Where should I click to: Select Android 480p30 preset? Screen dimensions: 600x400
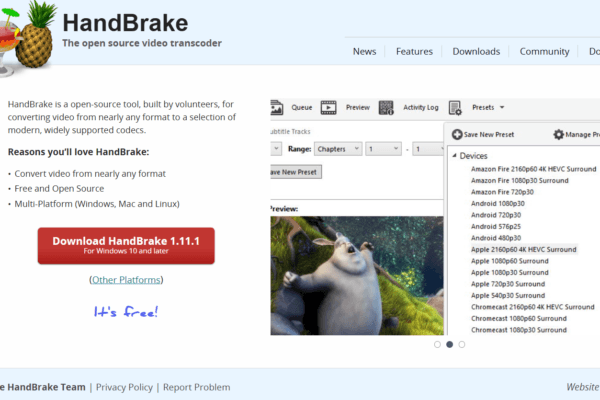[496, 238]
